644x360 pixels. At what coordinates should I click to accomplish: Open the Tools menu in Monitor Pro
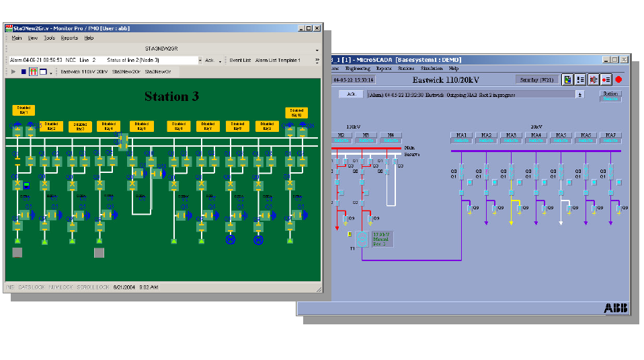(49, 38)
